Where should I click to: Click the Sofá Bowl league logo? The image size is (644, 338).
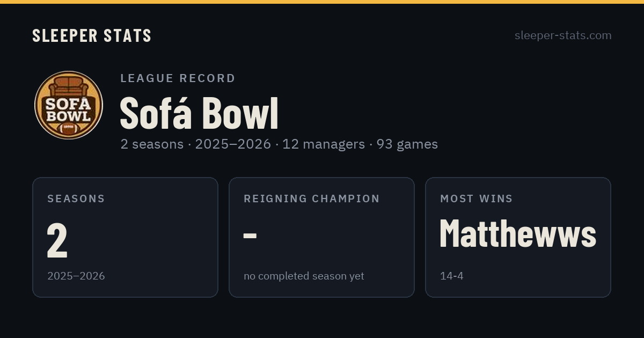[69, 105]
